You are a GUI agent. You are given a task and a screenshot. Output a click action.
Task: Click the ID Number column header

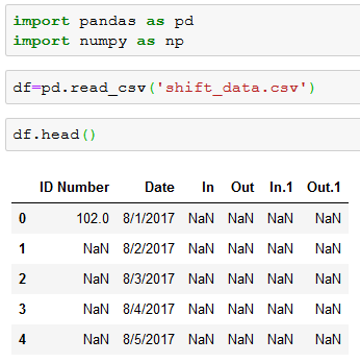point(74,187)
